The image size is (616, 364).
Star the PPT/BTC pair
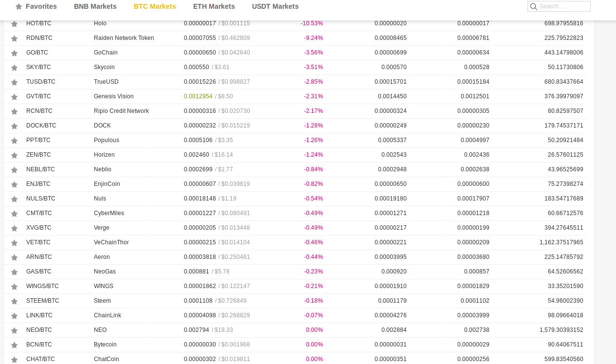(15, 141)
